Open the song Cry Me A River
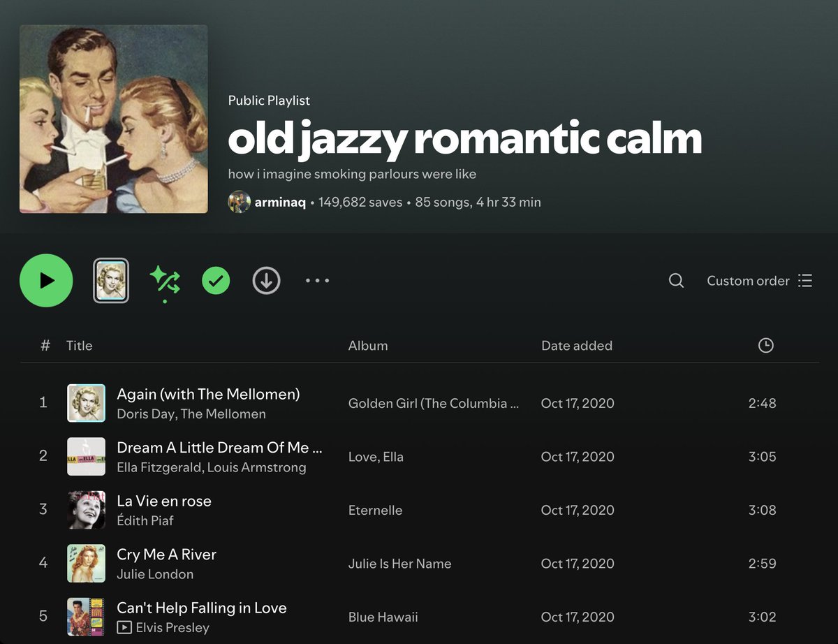Screen dimensions: 838x644 coord(166,555)
